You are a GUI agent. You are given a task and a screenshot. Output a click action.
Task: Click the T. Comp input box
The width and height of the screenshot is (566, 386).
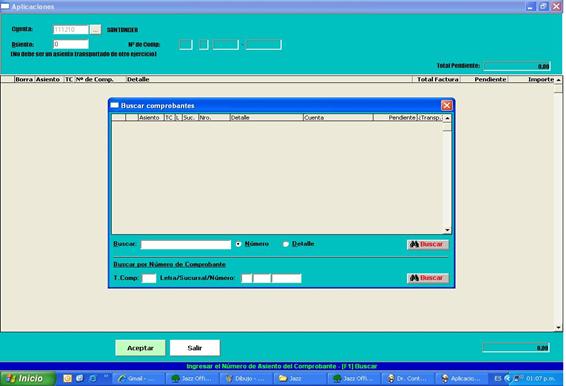point(149,278)
